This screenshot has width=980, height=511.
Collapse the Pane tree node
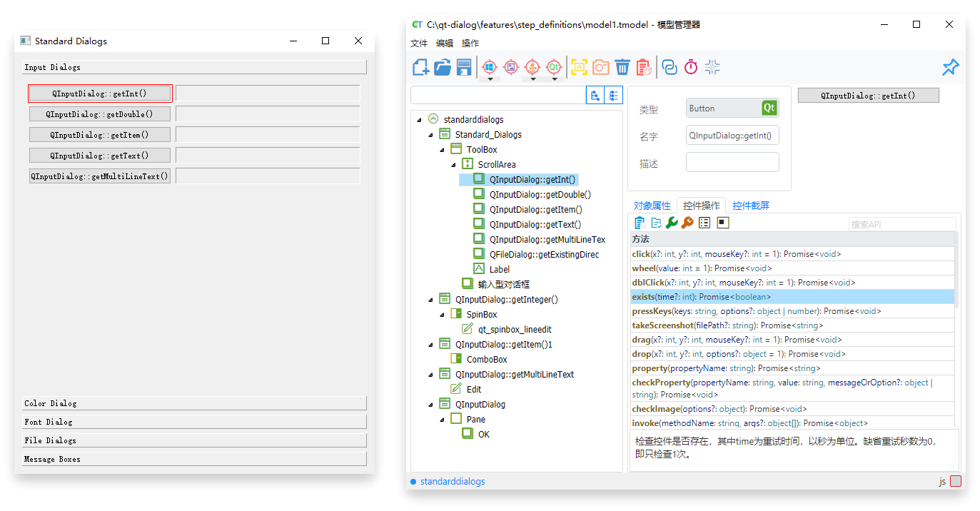(x=442, y=420)
